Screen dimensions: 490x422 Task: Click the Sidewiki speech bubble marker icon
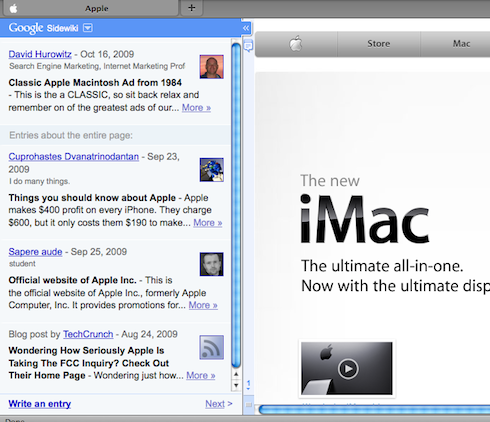pyautogui.click(x=248, y=45)
